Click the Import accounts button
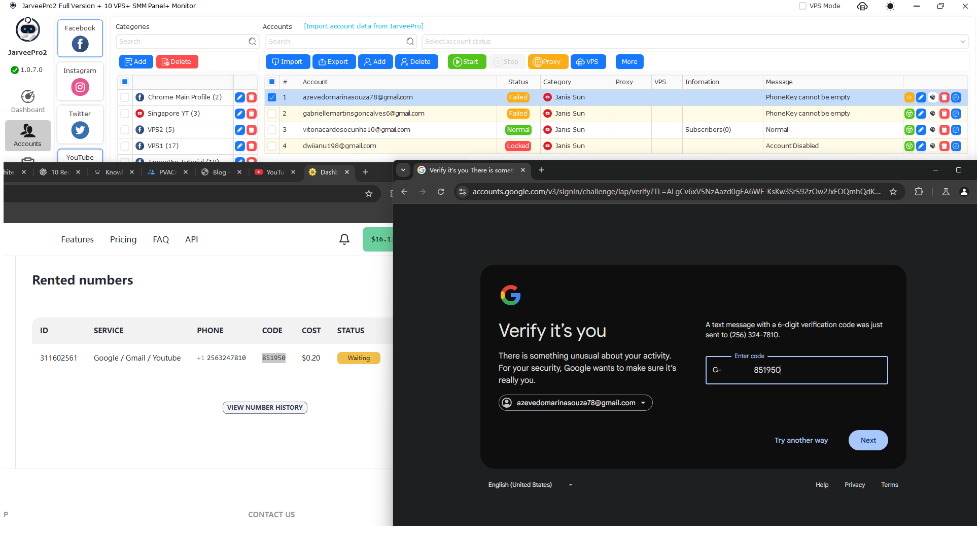 [x=288, y=62]
